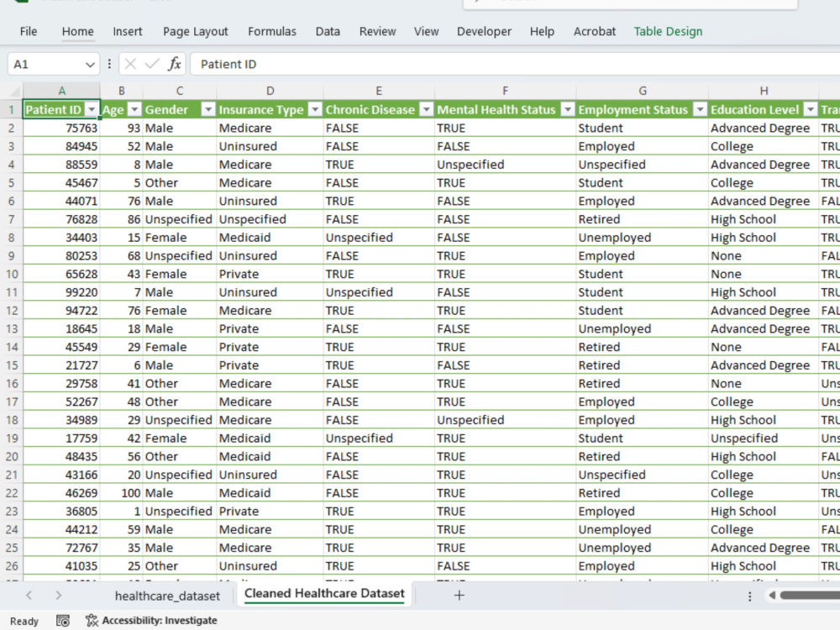840x630 pixels.
Task: Click the Select All corner triangle
Action: pyautogui.click(x=14, y=91)
